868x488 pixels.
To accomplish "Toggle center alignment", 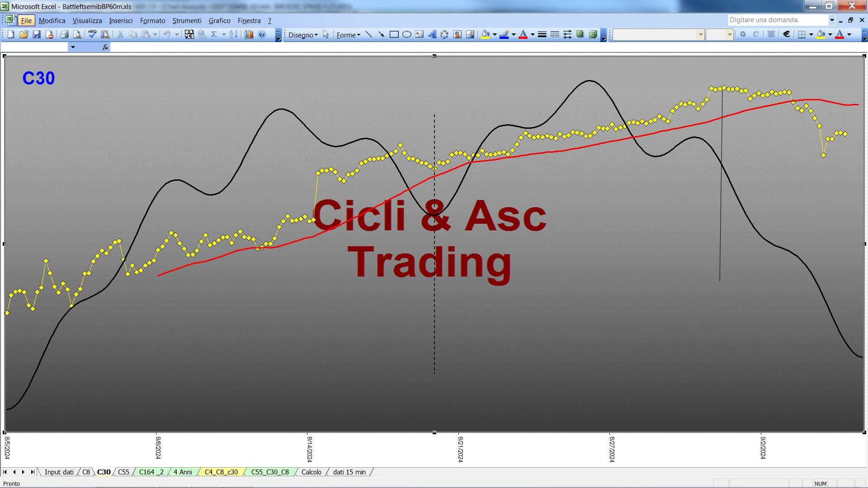I will 771,35.
